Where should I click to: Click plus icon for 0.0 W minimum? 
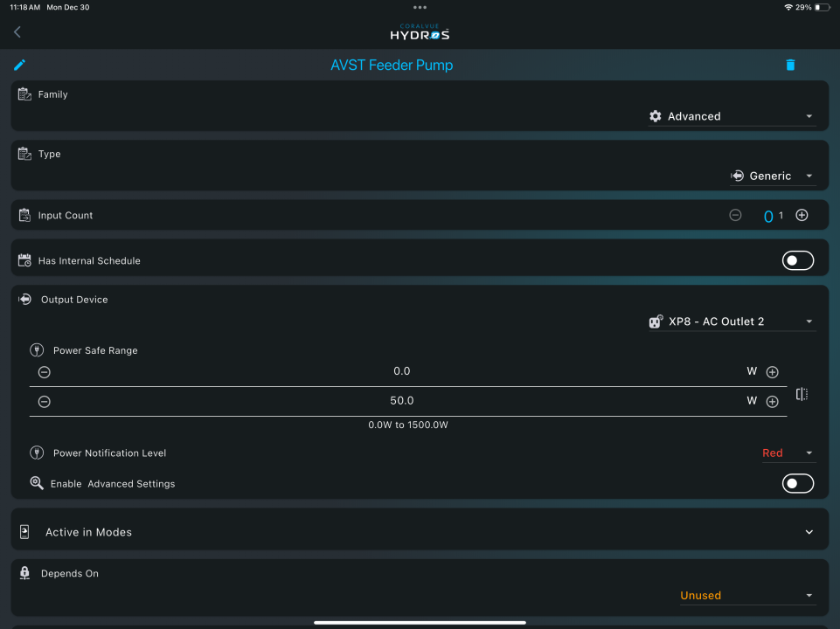coord(772,372)
